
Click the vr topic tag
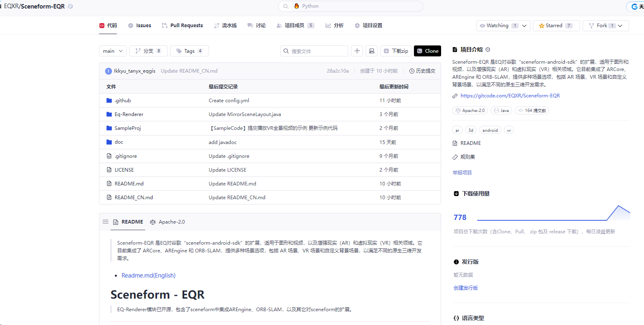click(509, 130)
